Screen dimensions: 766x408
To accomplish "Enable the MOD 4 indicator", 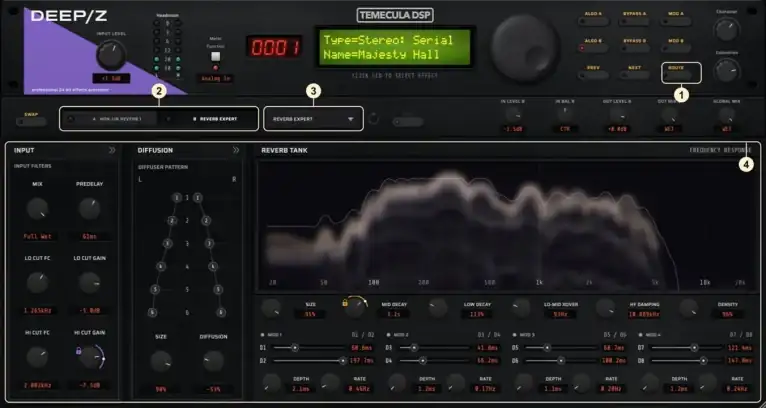I will pos(640,335).
